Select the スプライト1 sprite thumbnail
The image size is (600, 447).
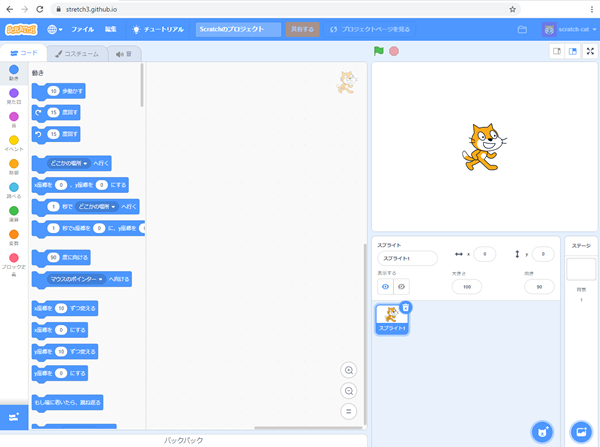tap(392, 320)
